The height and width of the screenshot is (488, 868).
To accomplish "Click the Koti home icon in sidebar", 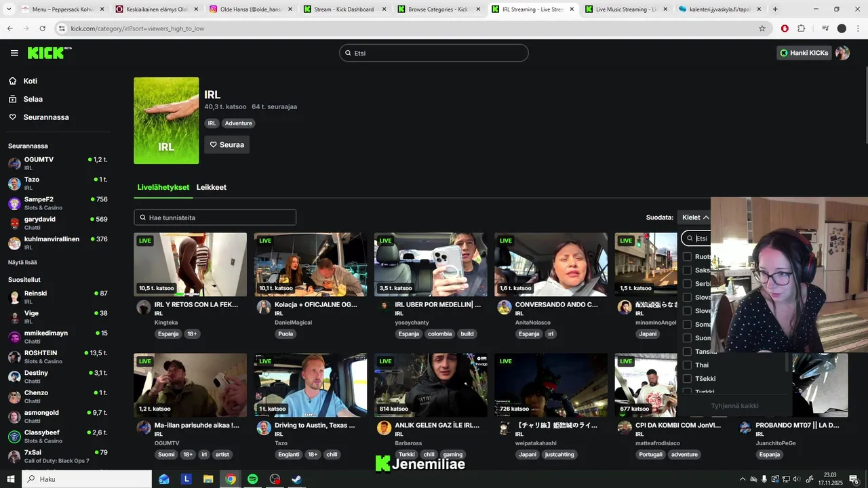I will 12,81.
